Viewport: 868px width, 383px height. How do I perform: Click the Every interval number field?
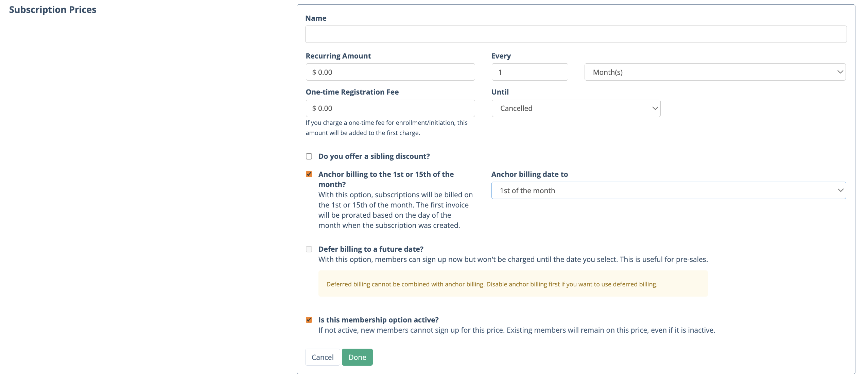529,72
